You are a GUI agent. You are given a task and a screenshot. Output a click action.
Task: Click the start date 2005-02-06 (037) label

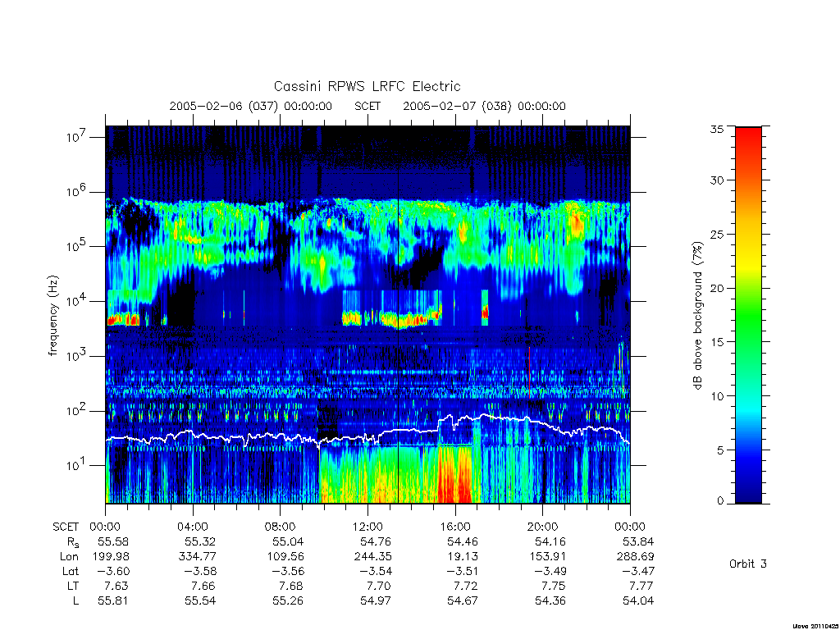[251, 106]
